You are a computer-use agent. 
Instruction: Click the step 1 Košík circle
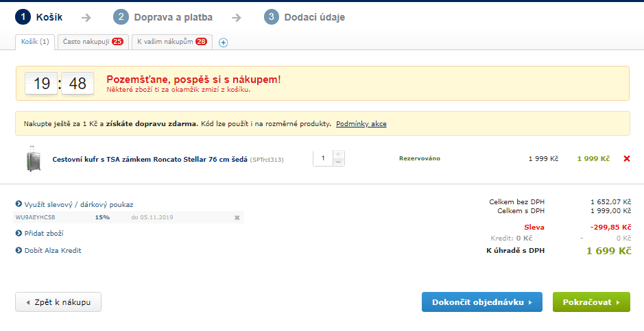pos(23,17)
